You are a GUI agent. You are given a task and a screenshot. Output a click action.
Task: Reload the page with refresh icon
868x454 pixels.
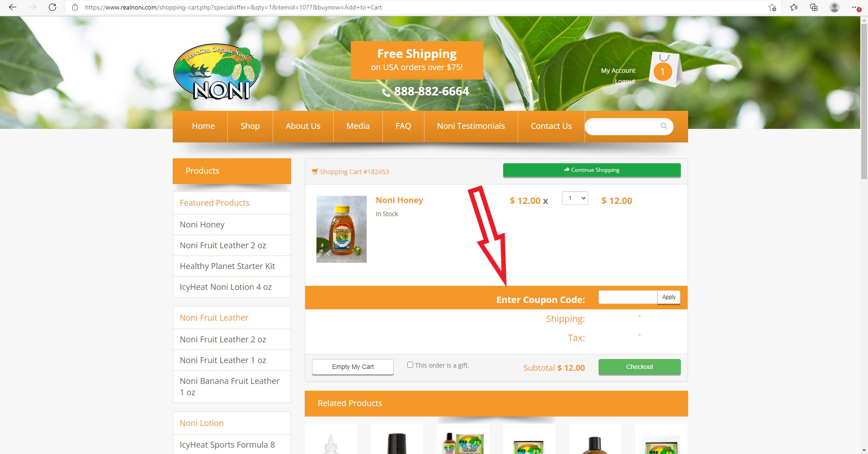(52, 7)
